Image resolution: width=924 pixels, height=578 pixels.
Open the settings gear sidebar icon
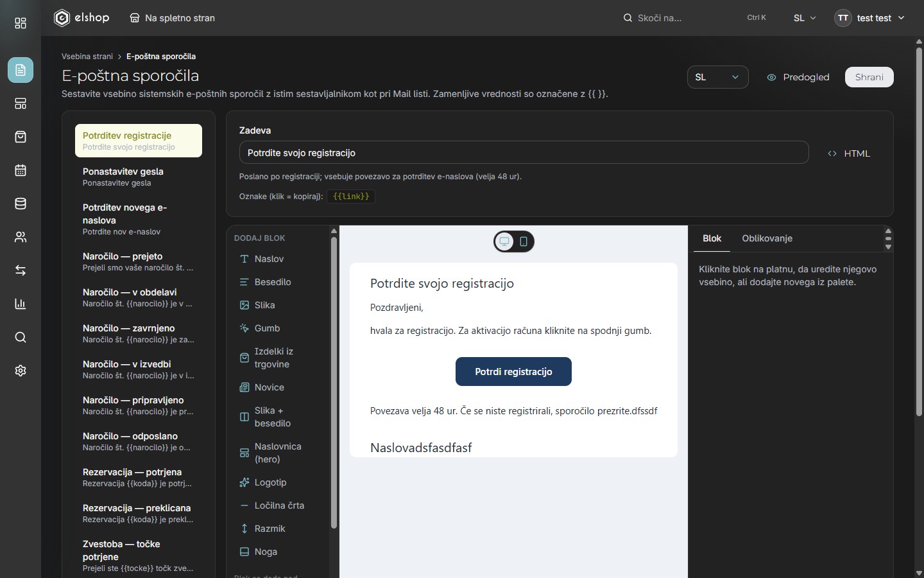pos(21,371)
